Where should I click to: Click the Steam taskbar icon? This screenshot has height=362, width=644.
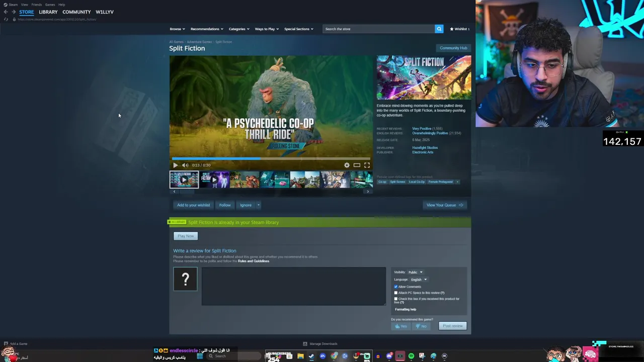(x=311, y=356)
